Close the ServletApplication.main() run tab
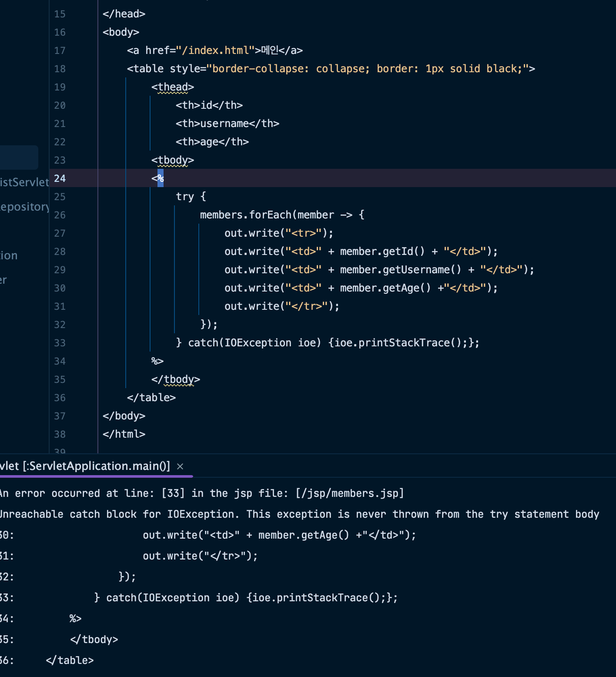The image size is (616, 677). (180, 466)
